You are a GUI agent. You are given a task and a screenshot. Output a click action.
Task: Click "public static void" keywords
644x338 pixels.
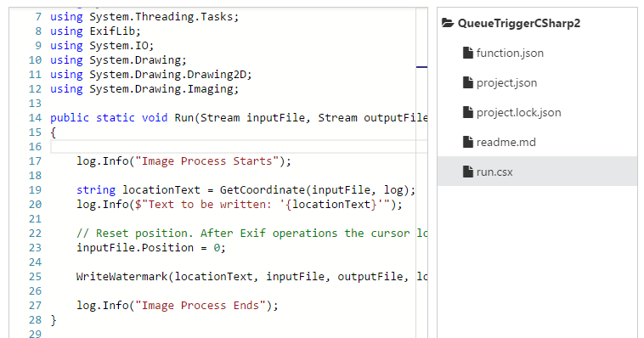pos(109,118)
